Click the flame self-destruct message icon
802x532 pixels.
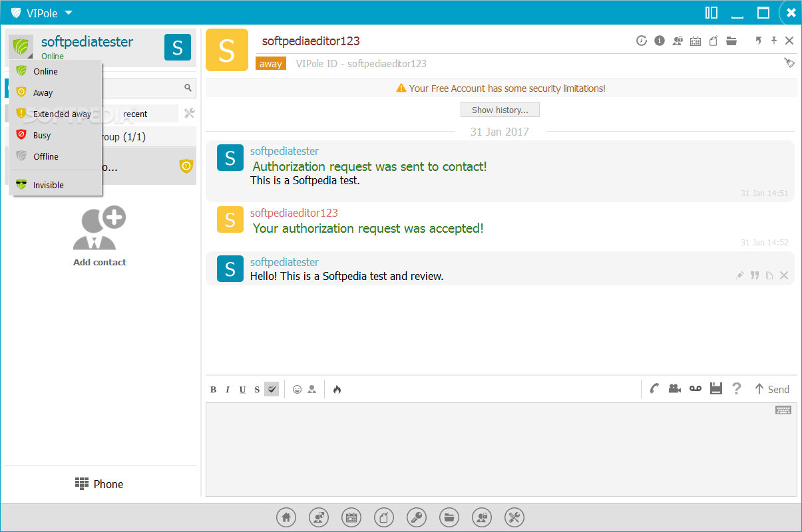pos(337,390)
